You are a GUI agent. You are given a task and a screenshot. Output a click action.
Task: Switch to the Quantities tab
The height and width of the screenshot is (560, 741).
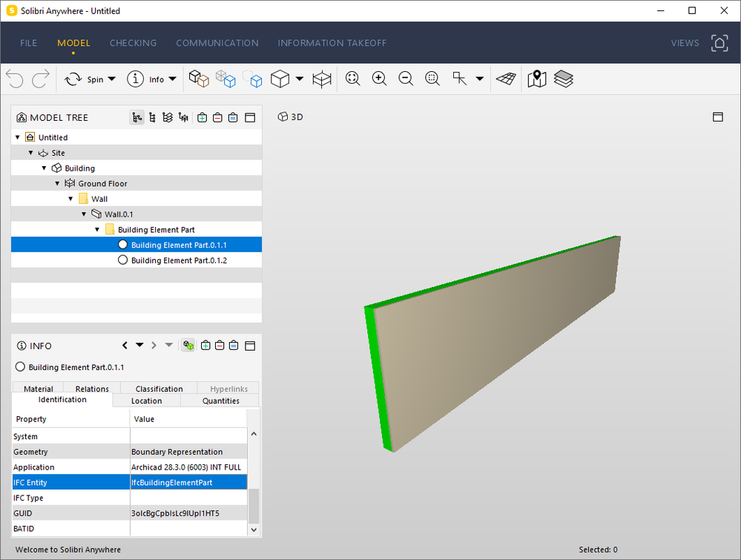click(220, 401)
